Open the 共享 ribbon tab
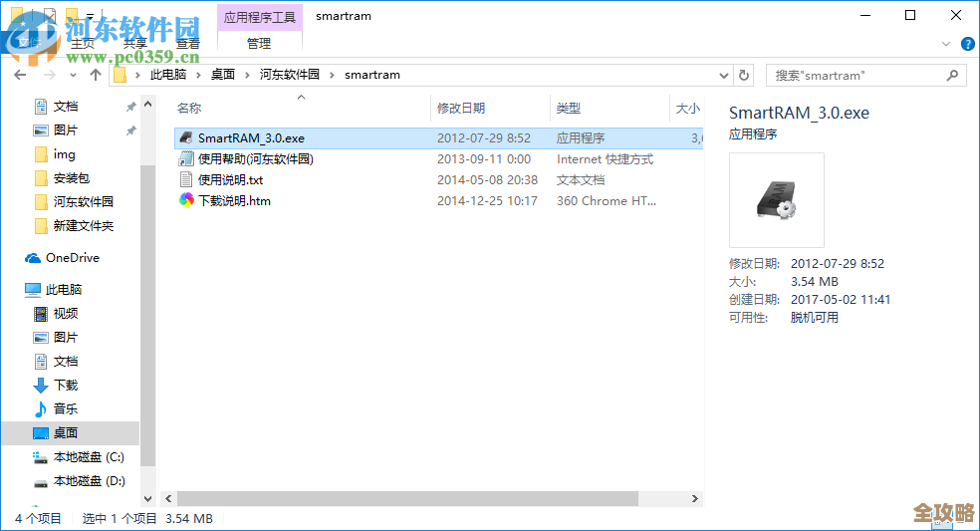The image size is (980, 531). (x=135, y=43)
